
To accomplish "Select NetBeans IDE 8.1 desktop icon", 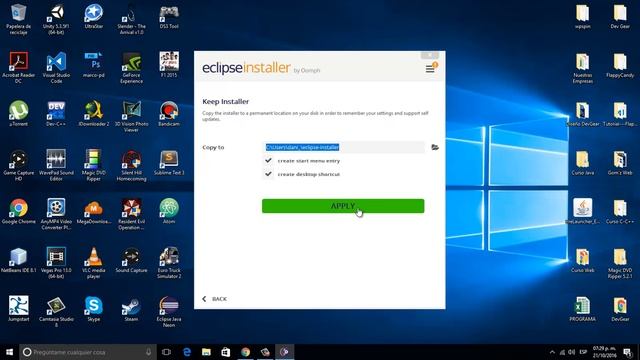I will coord(18,260).
